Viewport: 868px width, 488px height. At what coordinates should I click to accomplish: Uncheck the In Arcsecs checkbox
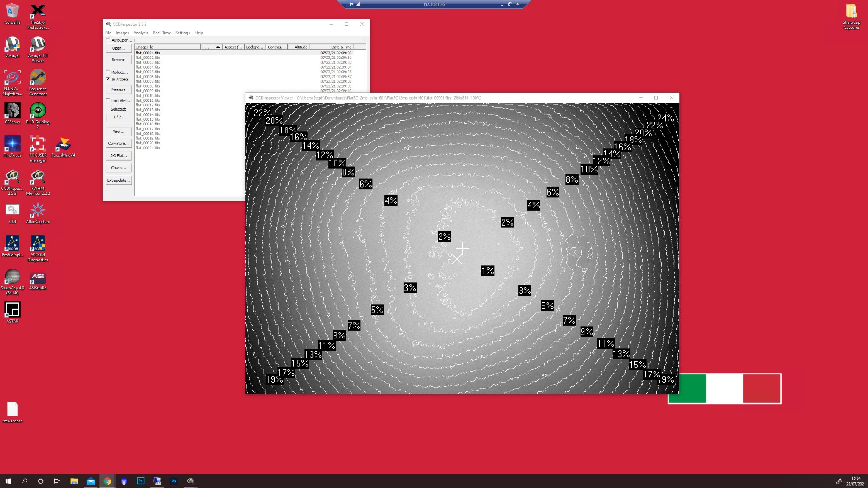(108, 79)
